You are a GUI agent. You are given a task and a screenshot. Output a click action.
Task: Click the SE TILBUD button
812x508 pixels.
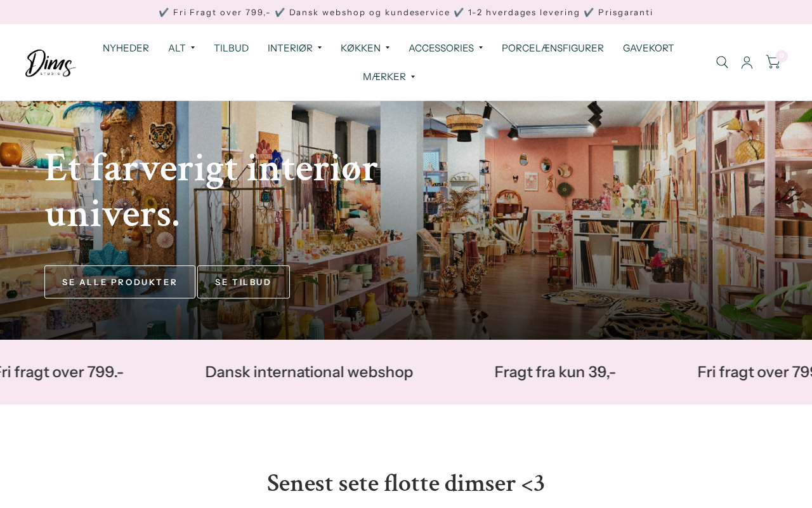pyautogui.click(x=244, y=282)
